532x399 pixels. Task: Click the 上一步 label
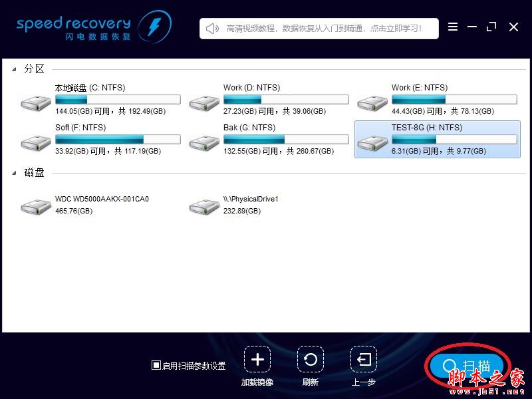point(363,382)
